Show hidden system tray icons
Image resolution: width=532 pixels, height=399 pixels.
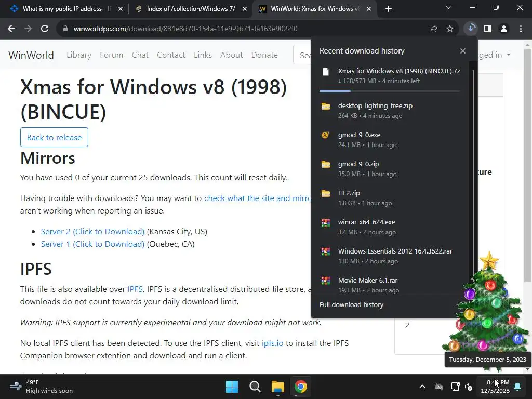pos(422,387)
